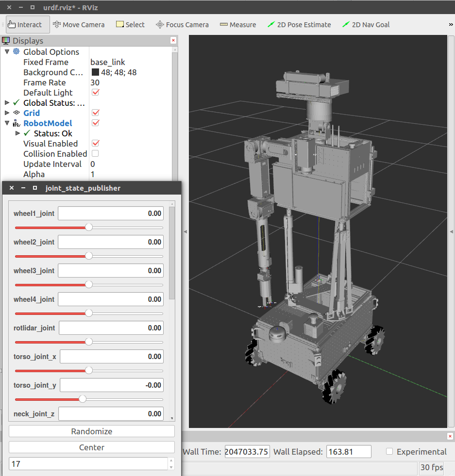Activate the Move Camera tool
Image resolution: width=455 pixels, height=476 pixels.
click(x=78, y=24)
